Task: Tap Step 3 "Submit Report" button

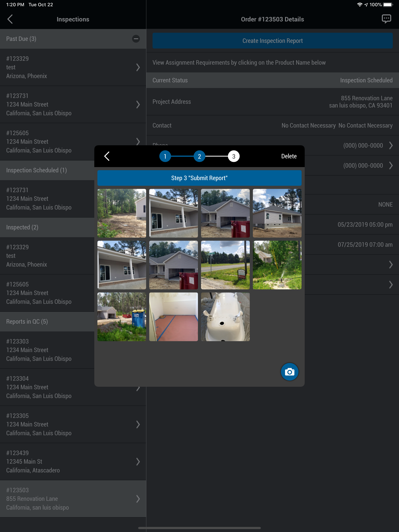Action: [x=199, y=178]
